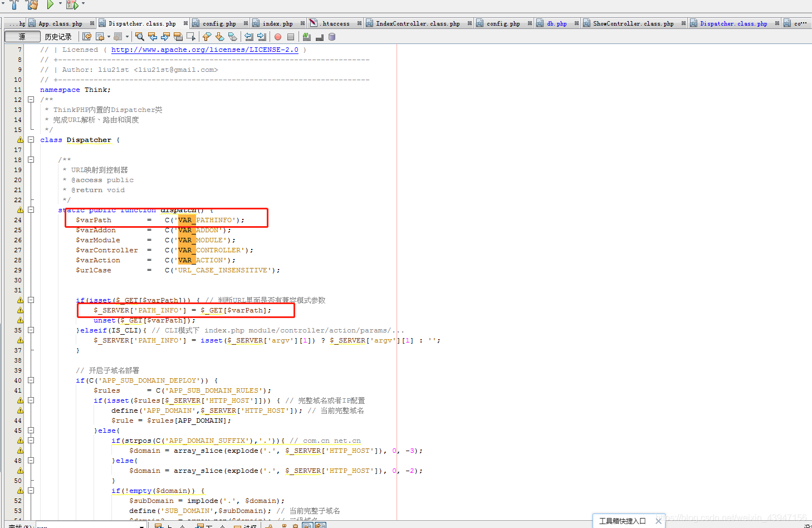The image size is (812, 528).
Task: Click the 工具箱快捷入口 popup label
Action: [623, 521]
